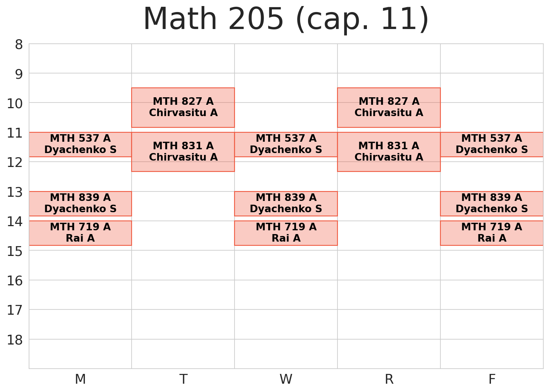
Task: Select the Monday MTH 839 A block
Action: click(x=80, y=204)
